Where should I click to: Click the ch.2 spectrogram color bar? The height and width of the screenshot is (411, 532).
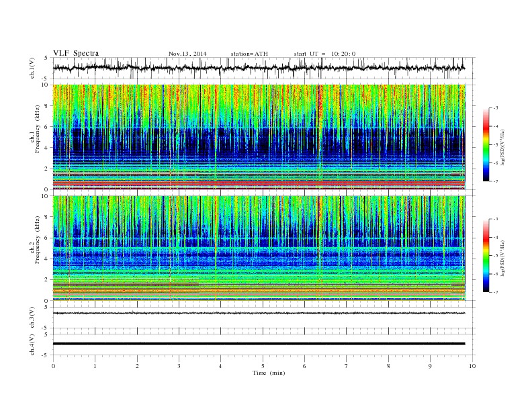(486, 255)
